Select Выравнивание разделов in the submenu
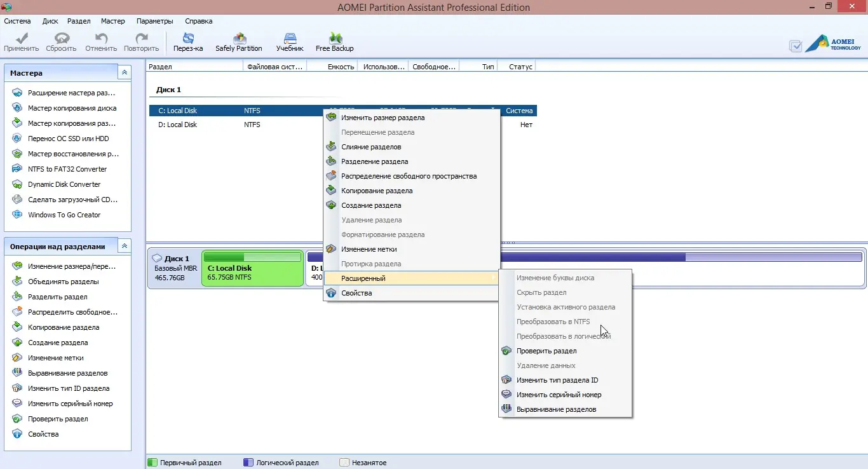 point(566,409)
